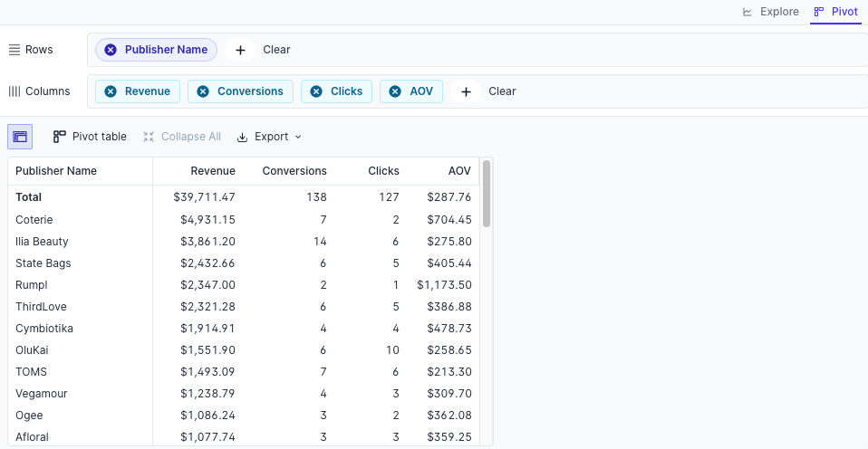Remove Conversions column via its x icon
The image size is (868, 449).
coord(203,91)
